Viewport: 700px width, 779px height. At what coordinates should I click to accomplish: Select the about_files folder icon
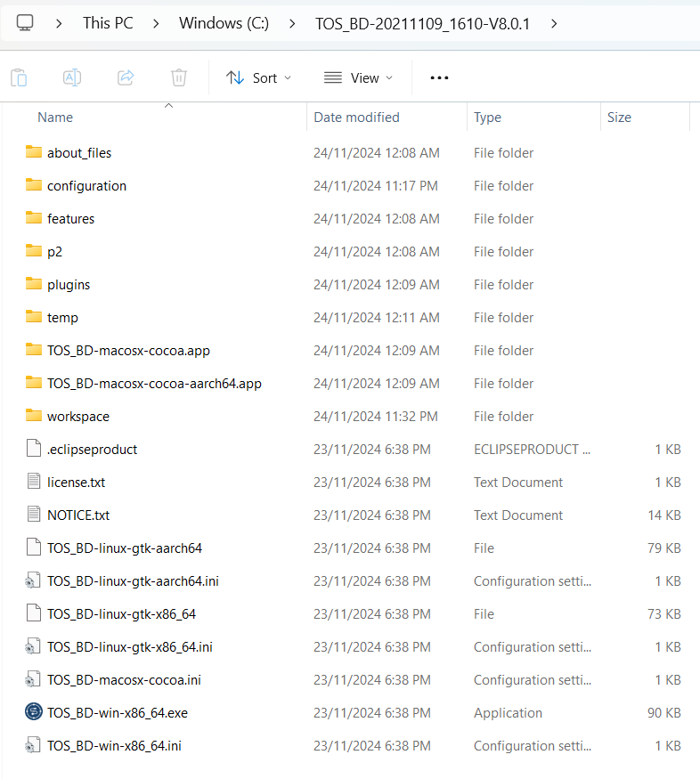[x=33, y=152]
